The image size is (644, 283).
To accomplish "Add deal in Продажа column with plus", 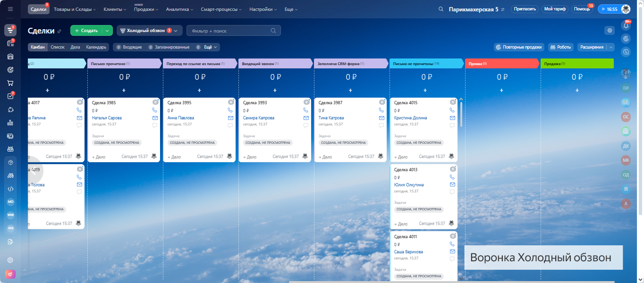I will tap(577, 90).
